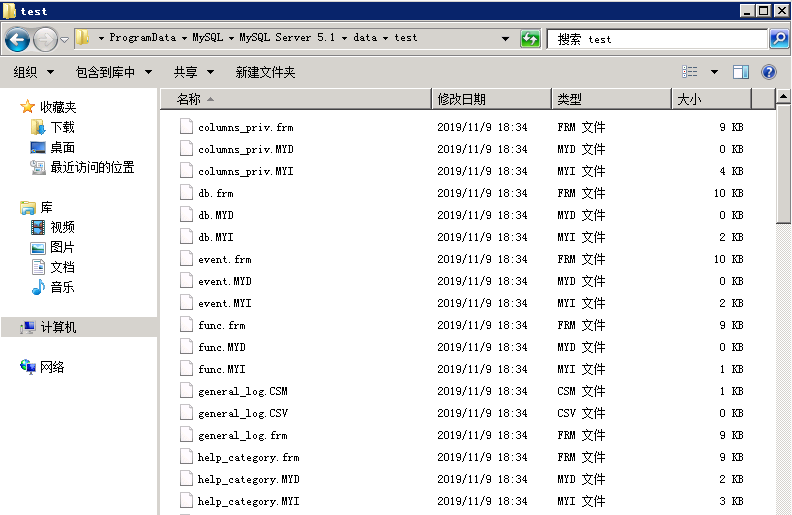This screenshot has height=515, width=792.
Task: Expand the view options dropdown arrow
Action: [x=714, y=72]
